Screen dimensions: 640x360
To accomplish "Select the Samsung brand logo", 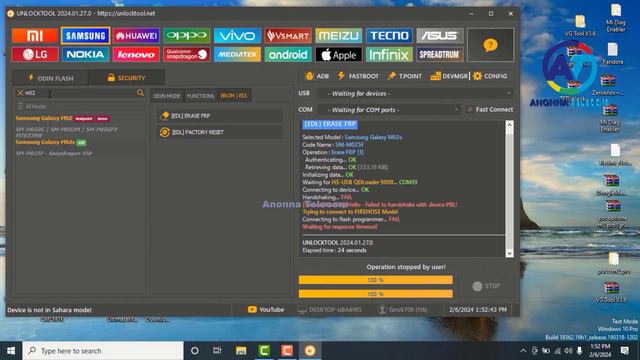I will [85, 36].
